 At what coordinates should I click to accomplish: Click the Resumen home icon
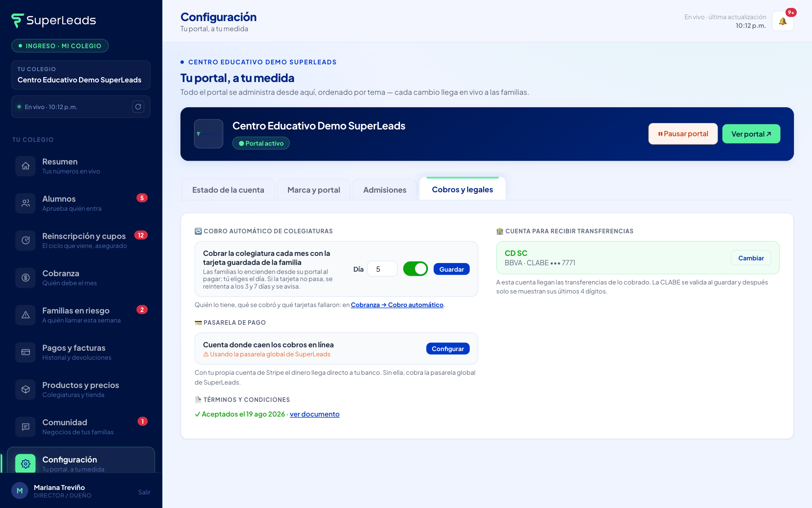point(26,166)
